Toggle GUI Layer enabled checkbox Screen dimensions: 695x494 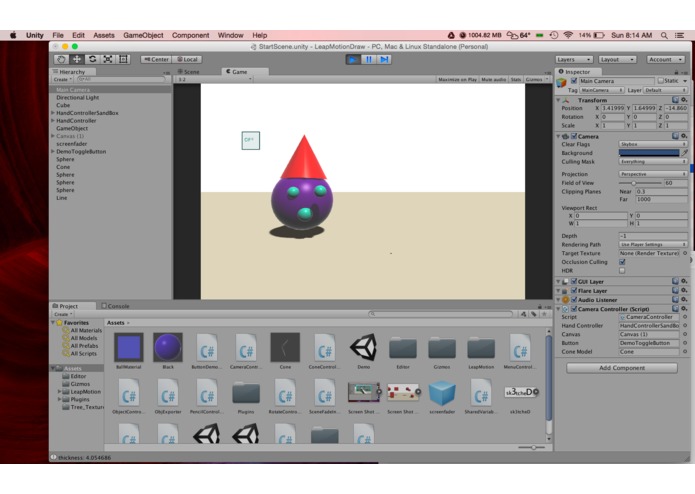point(574,281)
